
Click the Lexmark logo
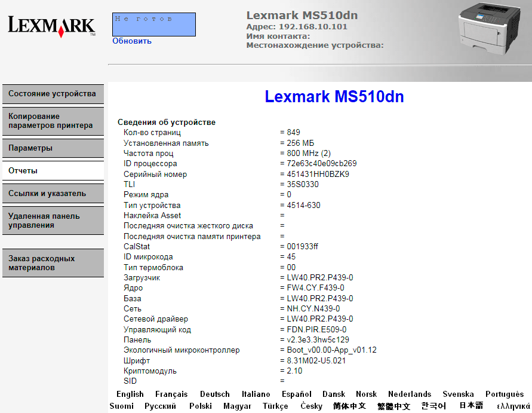51,26
